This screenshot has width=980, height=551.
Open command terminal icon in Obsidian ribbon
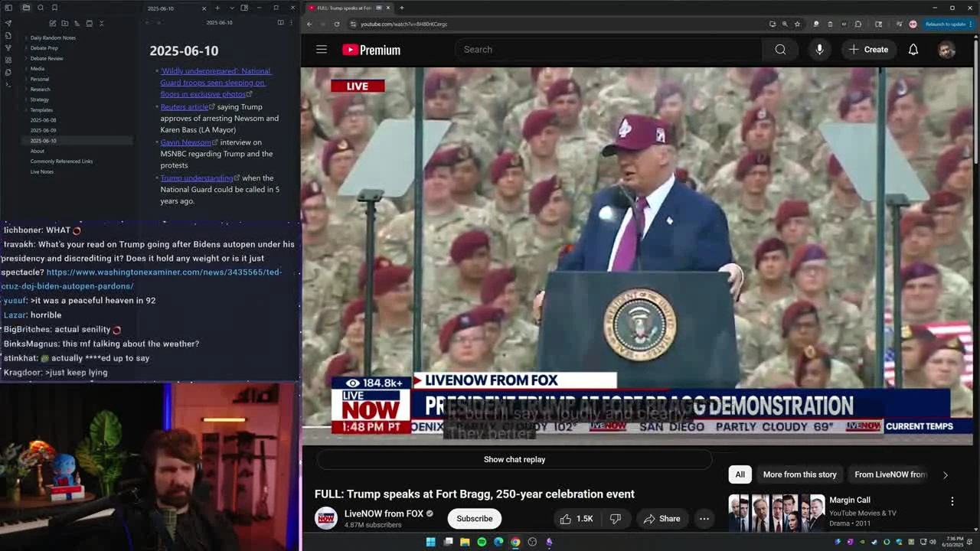[x=8, y=84]
